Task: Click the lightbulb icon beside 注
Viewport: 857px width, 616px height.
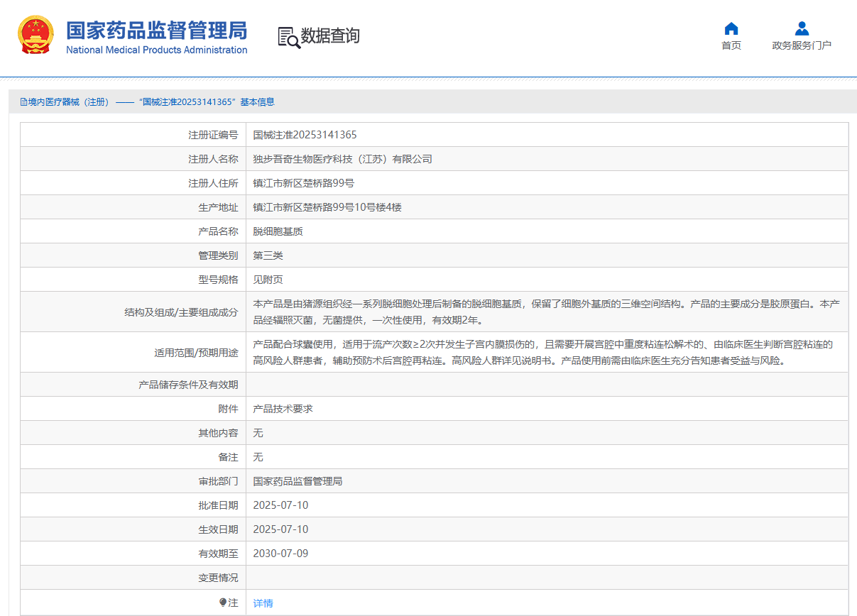Action: click(x=223, y=603)
